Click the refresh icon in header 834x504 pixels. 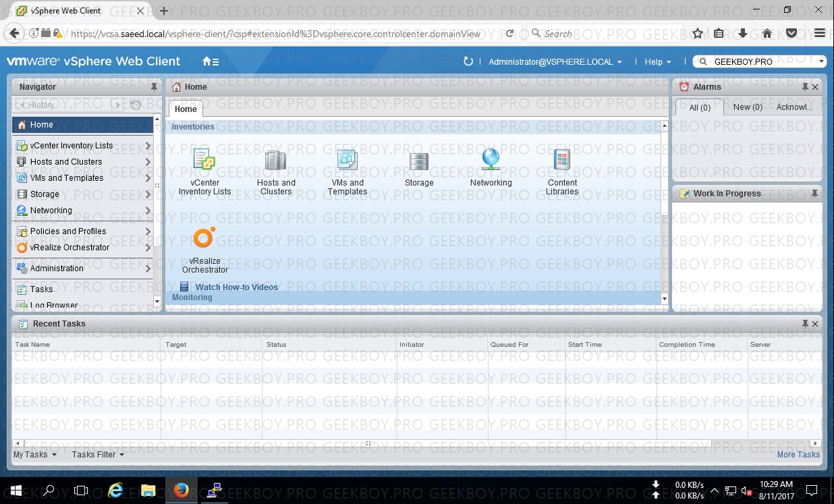coord(468,61)
